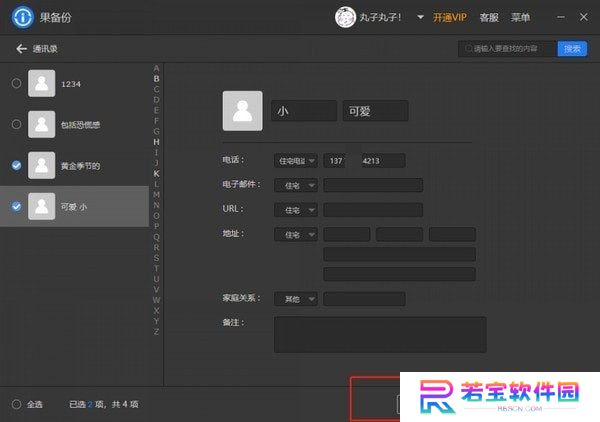Click avatar of contact 黄金季节的
Image resolution: width=600 pixels, height=422 pixels.
coord(42,165)
